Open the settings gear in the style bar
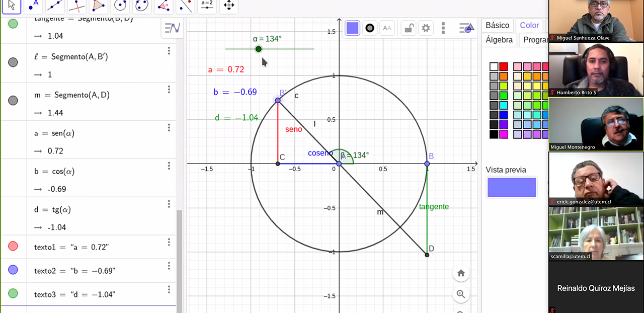 (426, 28)
